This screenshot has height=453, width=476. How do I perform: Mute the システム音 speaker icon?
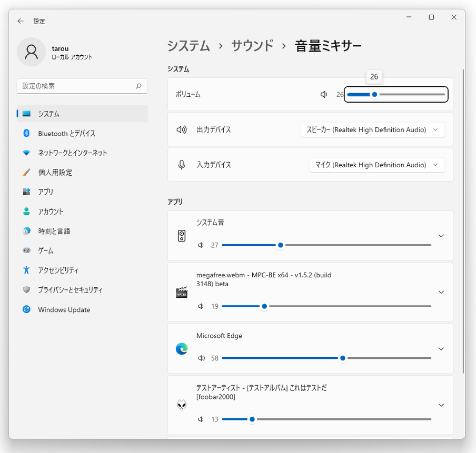pos(201,245)
